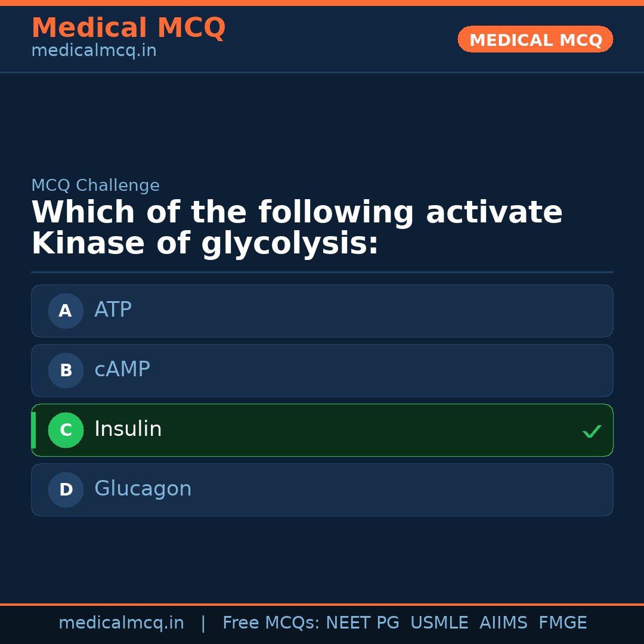This screenshot has height=644, width=644.
Task: Select the ATP answer option
Action: click(322, 311)
